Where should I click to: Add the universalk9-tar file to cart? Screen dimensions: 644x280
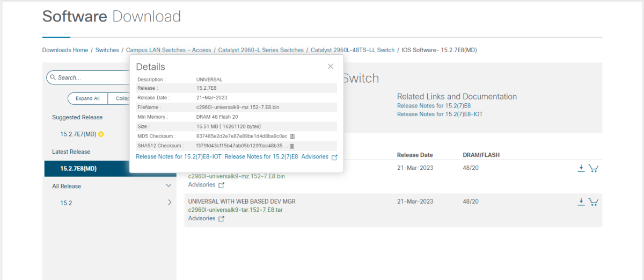593,202
